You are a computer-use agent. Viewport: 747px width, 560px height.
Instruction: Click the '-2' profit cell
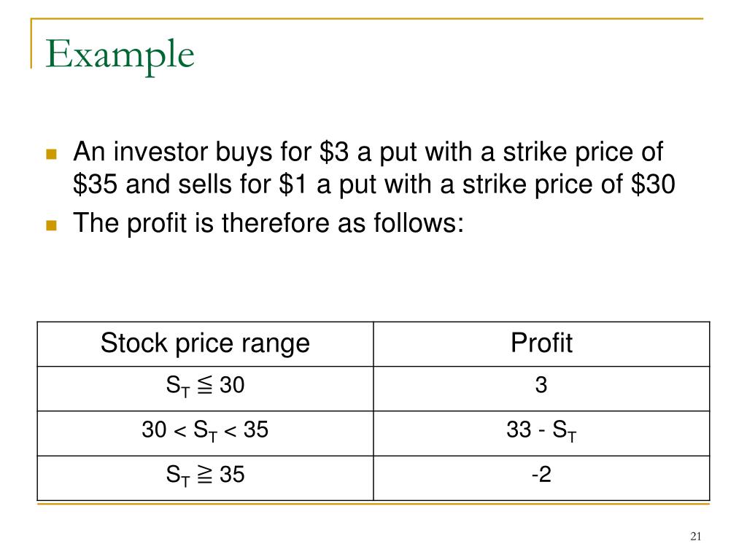542,478
